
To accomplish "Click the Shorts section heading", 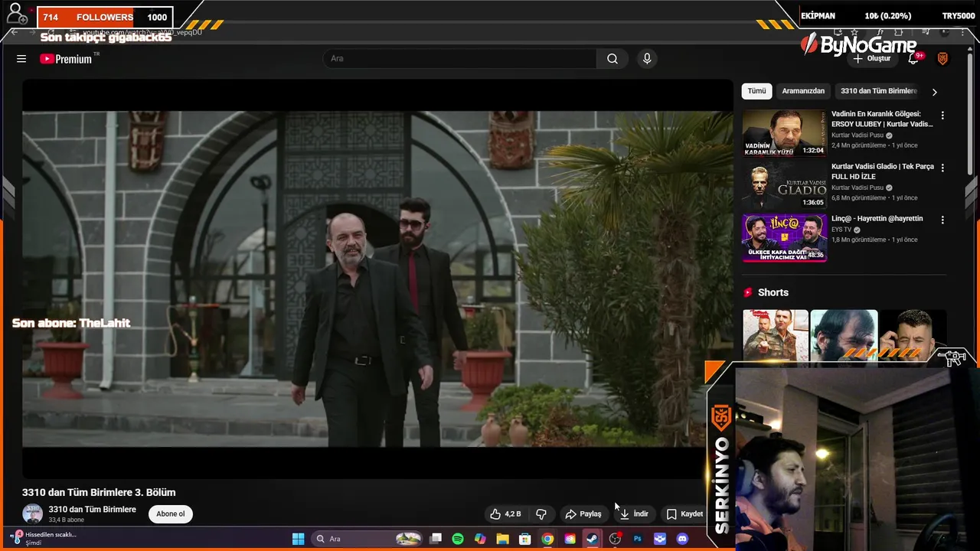I will [x=773, y=292].
